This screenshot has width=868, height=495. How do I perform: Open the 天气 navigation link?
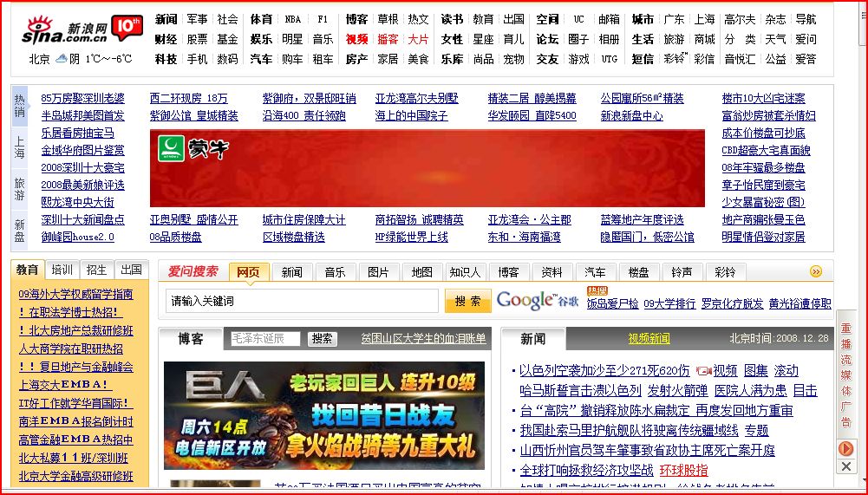coord(775,39)
